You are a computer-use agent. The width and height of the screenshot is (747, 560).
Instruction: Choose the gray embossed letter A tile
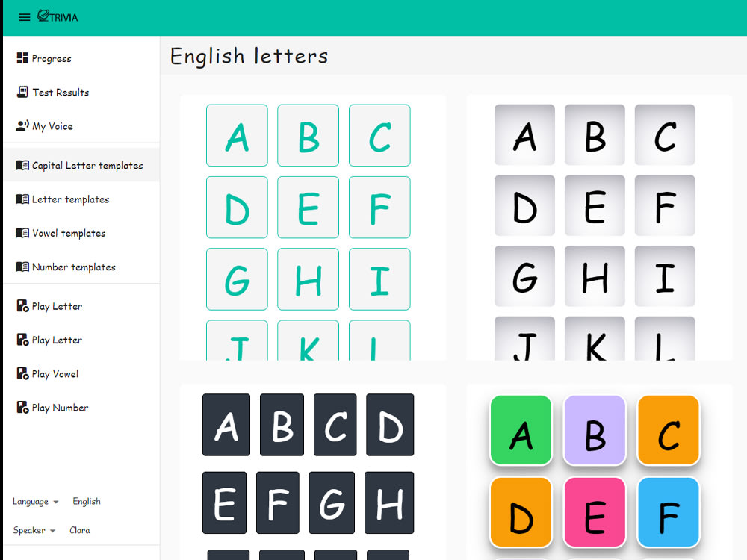(x=524, y=134)
